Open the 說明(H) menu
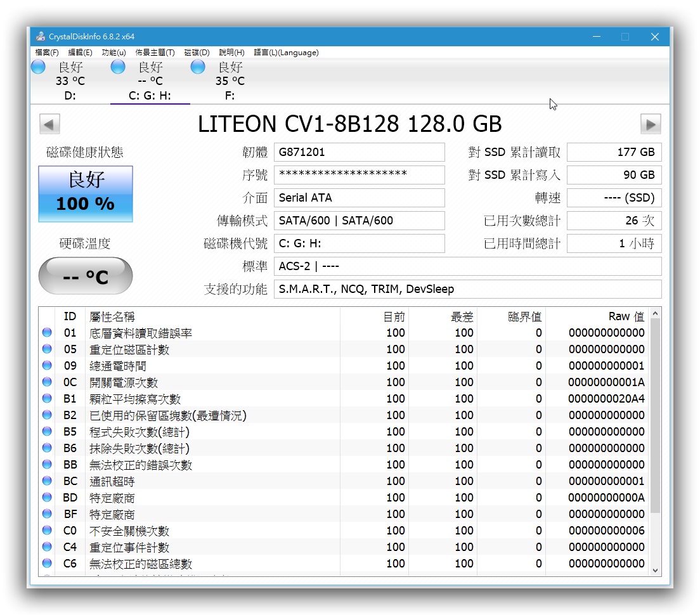 point(231,53)
